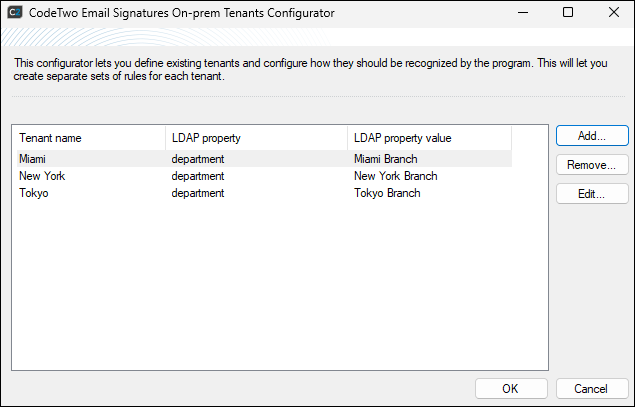The image size is (635, 407).
Task: Minimize the Tenants Configurator window
Action: coord(521,13)
